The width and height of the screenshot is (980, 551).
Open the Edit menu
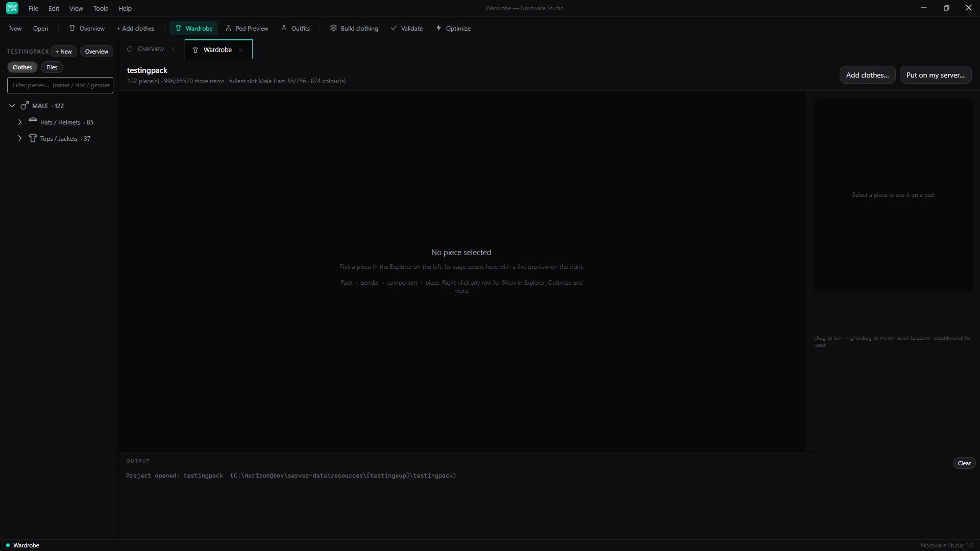[54, 8]
